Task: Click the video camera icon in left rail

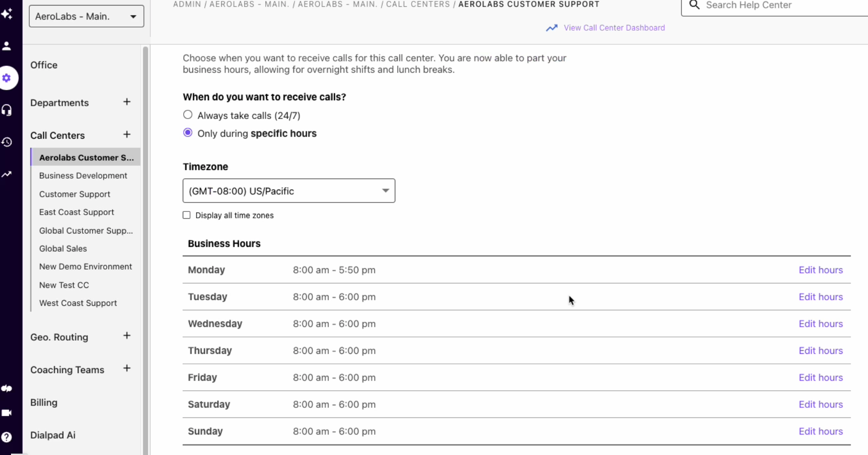Action: point(7,413)
